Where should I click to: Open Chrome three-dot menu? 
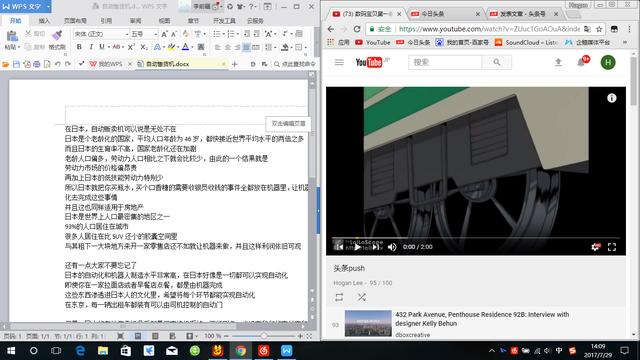click(629, 29)
